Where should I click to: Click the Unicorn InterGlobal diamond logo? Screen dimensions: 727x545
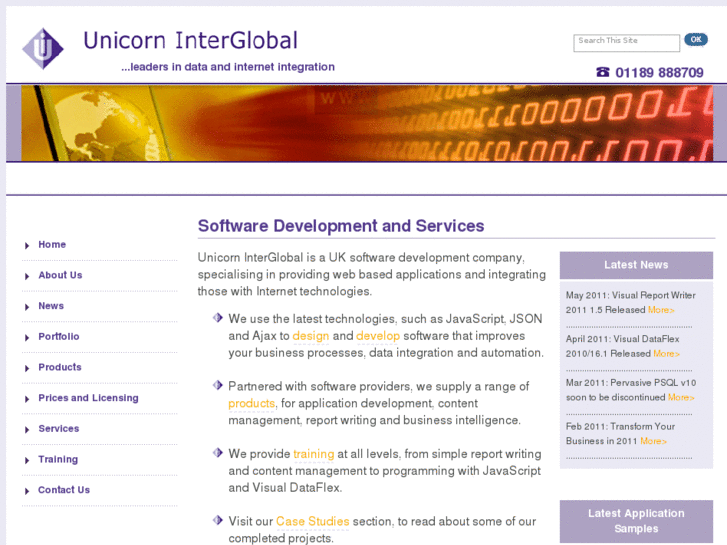[43, 49]
